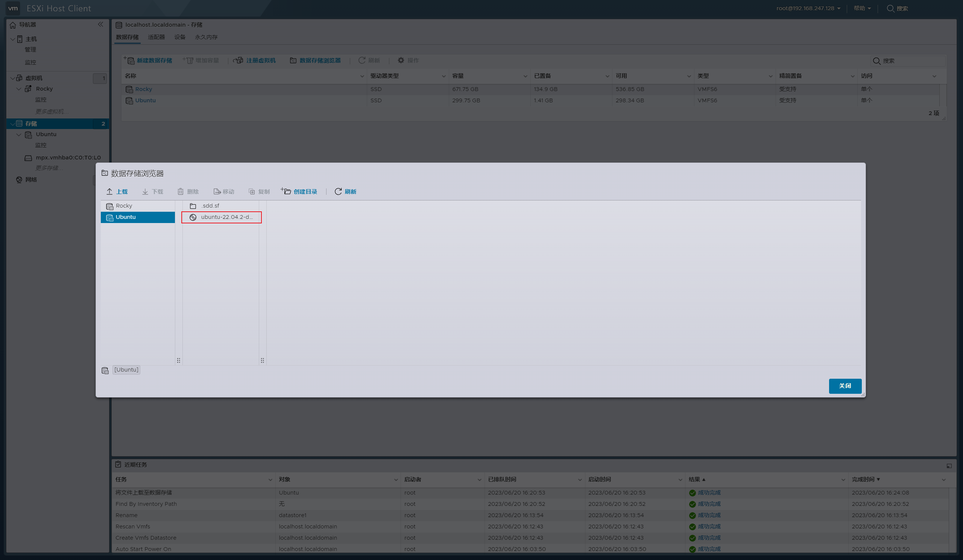
Task: Collapse the Host (主机) tree node
Action: [x=13, y=39]
